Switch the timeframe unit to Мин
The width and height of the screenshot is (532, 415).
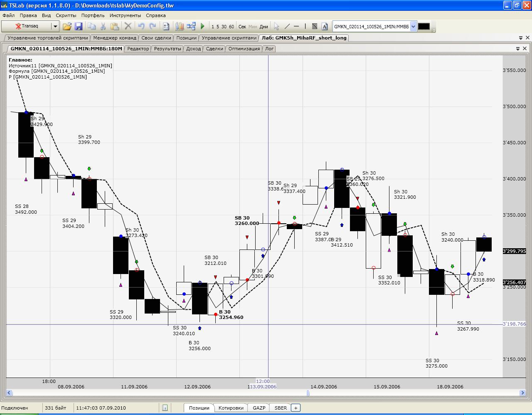(x=253, y=27)
